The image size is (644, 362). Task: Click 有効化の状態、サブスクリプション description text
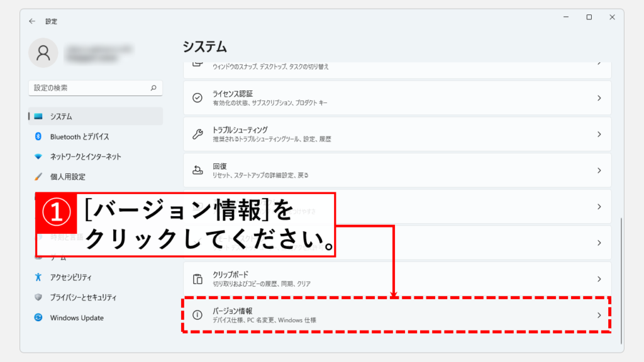pyautogui.click(x=270, y=103)
